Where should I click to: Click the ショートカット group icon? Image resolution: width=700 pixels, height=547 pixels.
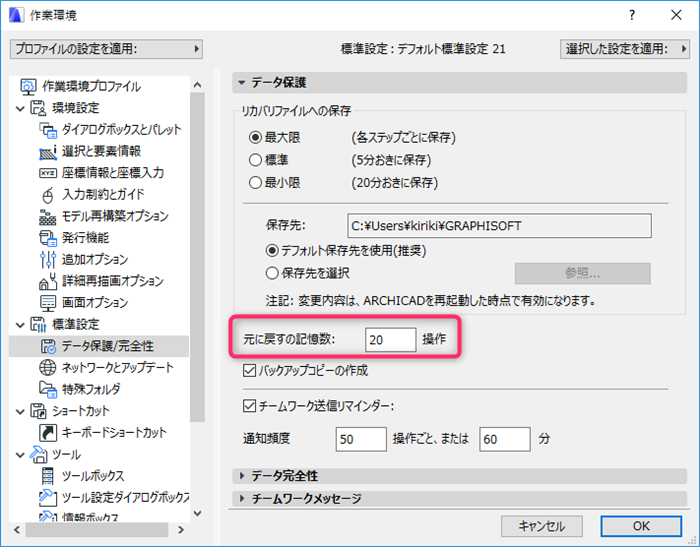pos(38,411)
